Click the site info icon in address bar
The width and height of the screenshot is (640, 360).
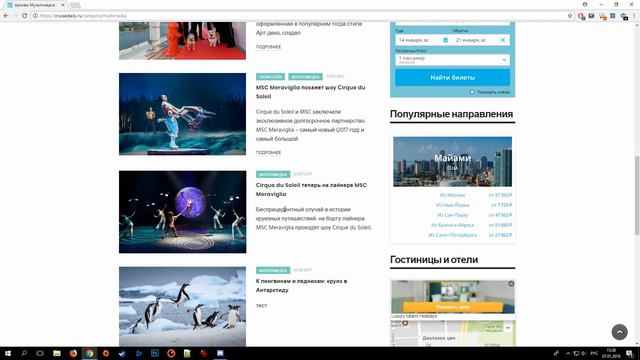(x=35, y=16)
